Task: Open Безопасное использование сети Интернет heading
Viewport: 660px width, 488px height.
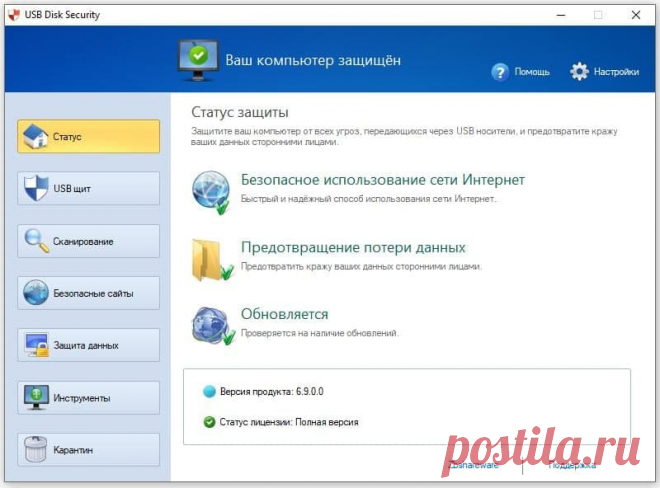Action: 383,180
